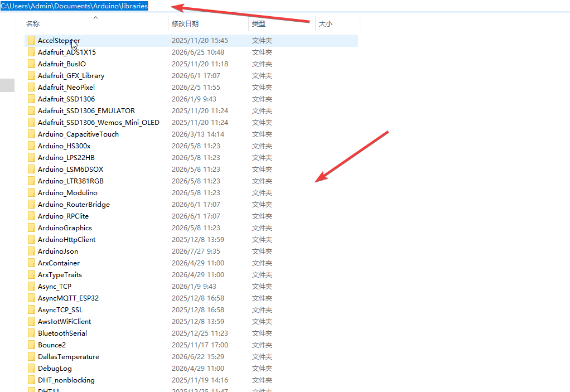Viewport: 570px width, 392px height.
Task: Click the Arduino_RouterBridge folder icon
Action: pyautogui.click(x=32, y=205)
